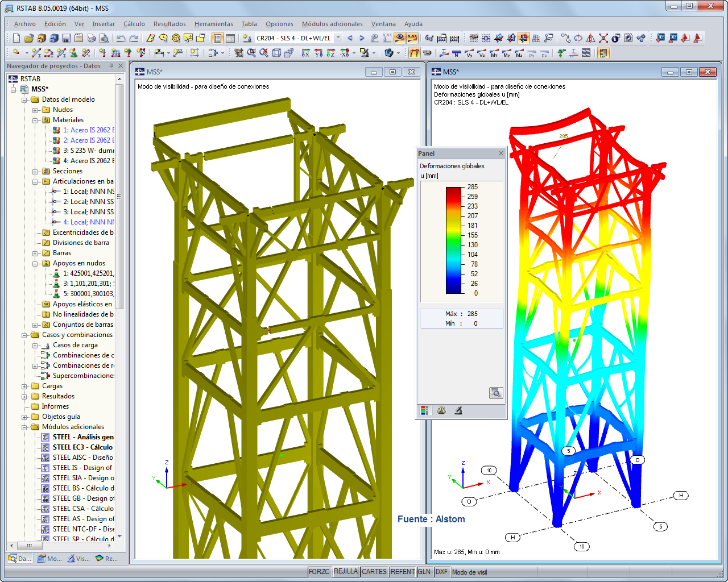Enable the CARTES option in the status bar

[x=374, y=572]
